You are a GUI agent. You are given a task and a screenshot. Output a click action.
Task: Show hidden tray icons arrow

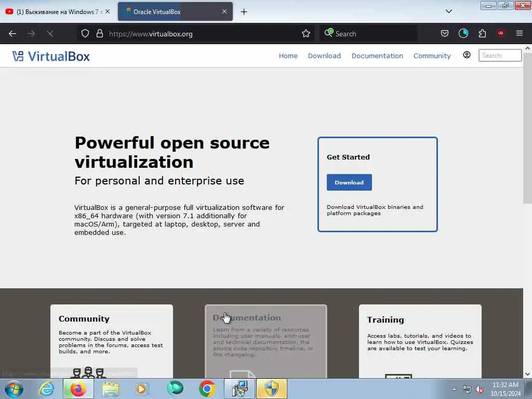tap(454, 389)
